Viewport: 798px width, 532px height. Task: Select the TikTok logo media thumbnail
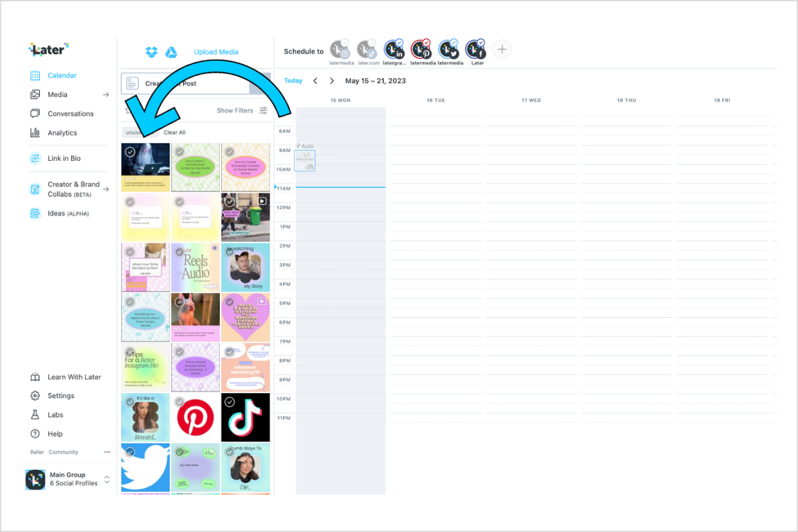click(245, 418)
